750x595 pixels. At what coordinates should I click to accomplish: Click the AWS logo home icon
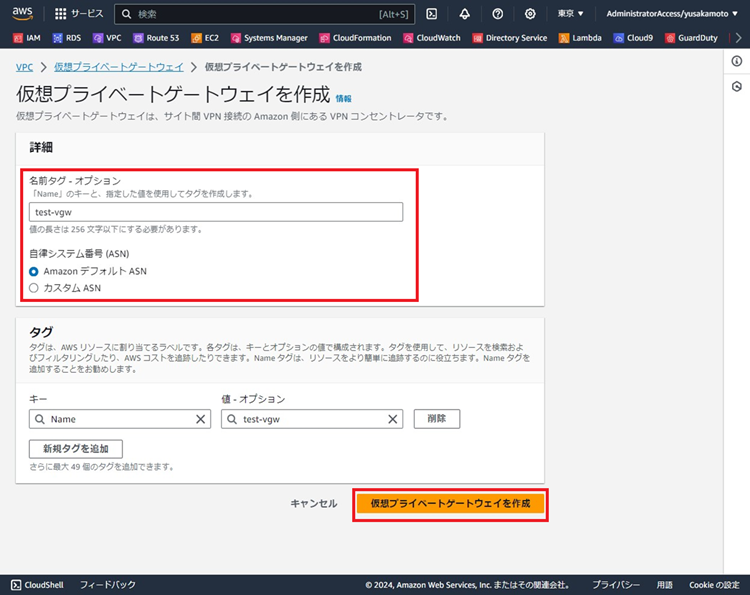pyautogui.click(x=22, y=14)
